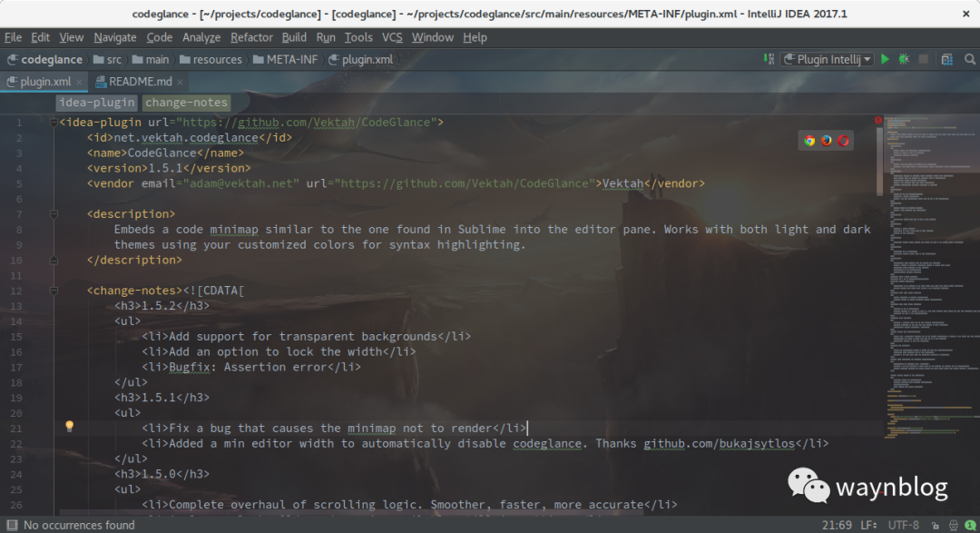Open preview in Opera browser
Screen dimensions: 980x533
843,141
